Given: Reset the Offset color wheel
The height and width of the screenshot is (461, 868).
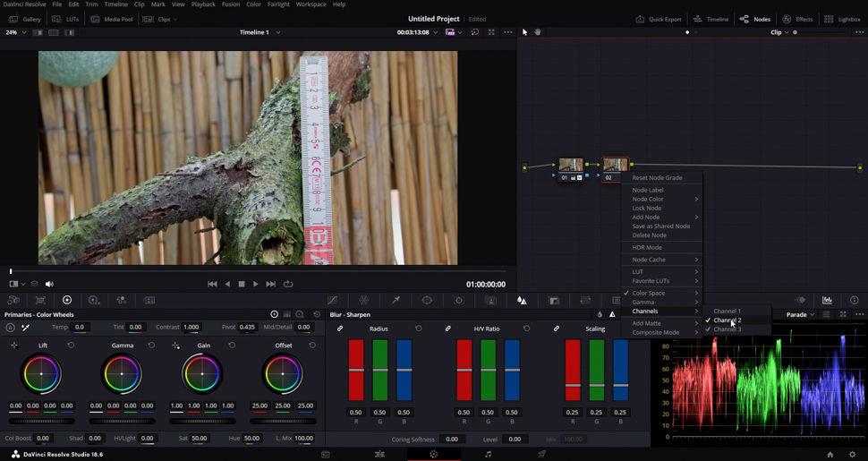Looking at the screenshot, I should click(x=312, y=346).
